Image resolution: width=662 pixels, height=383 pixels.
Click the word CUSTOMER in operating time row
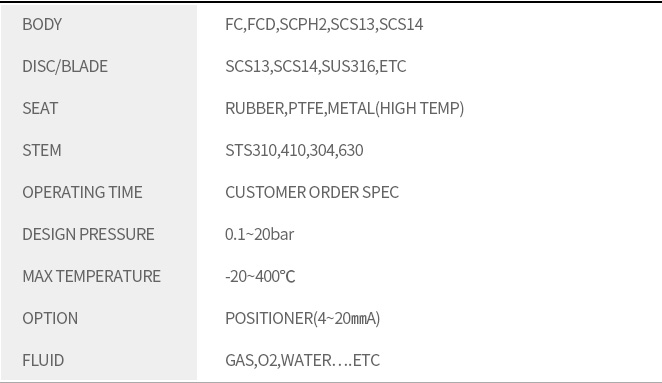point(265,192)
